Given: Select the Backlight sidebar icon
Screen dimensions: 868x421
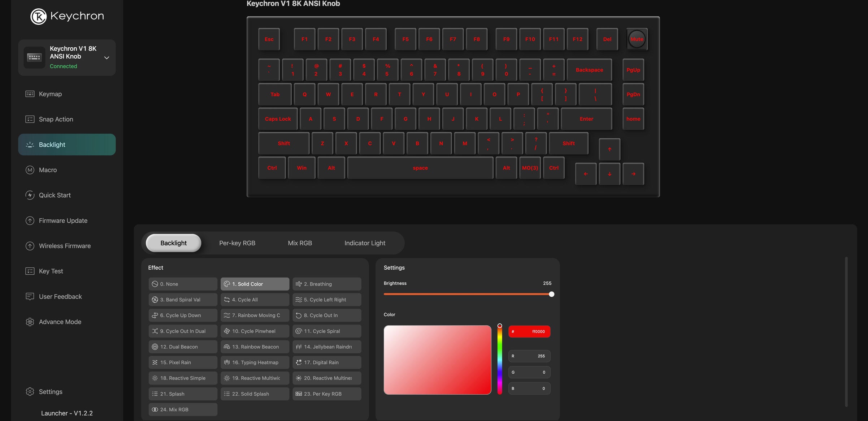Looking at the screenshot, I should 30,144.
